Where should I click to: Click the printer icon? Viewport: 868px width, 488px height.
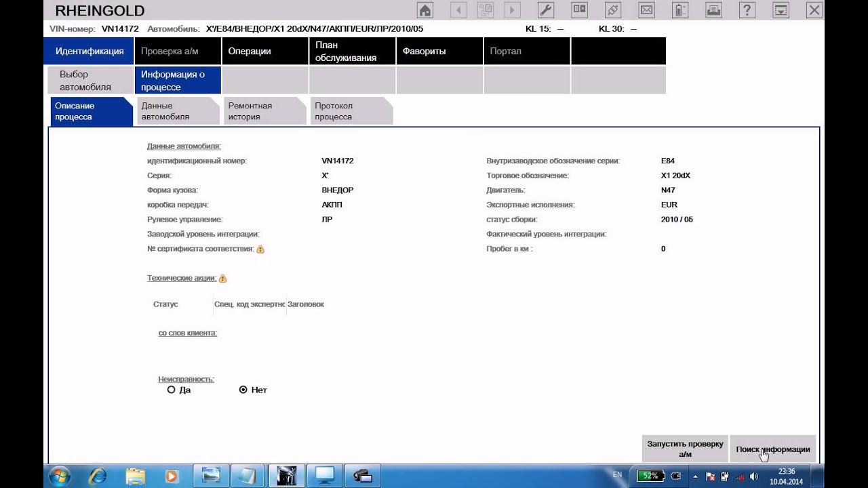click(714, 10)
